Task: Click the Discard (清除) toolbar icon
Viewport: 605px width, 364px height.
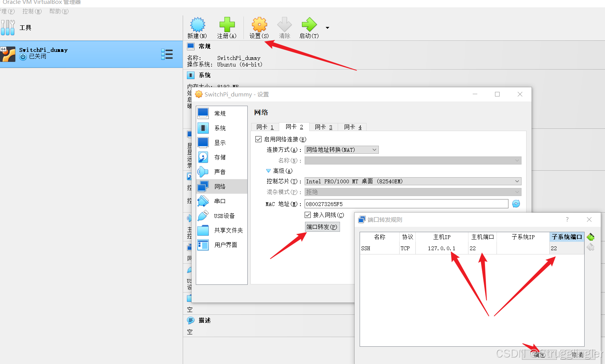Action: point(285,25)
